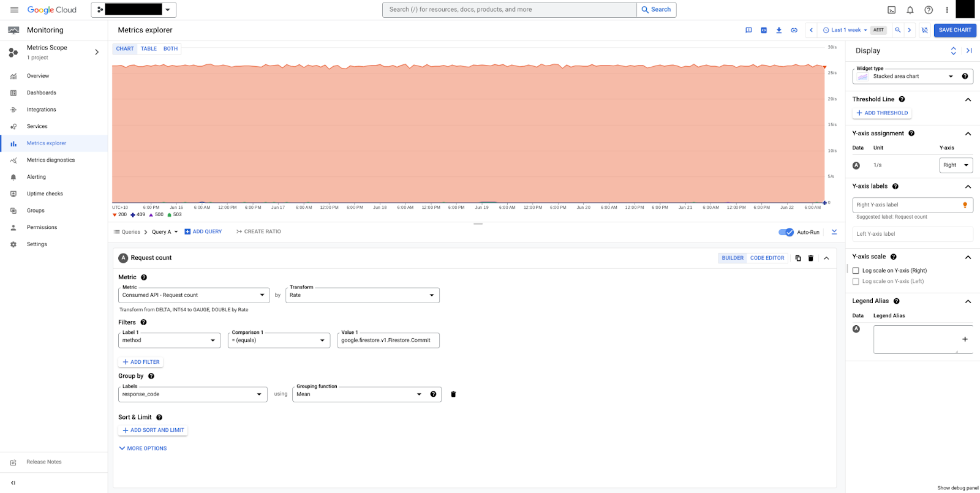Check log scale on Y-axis (Left)
This screenshot has height=493, width=980.
click(x=856, y=282)
